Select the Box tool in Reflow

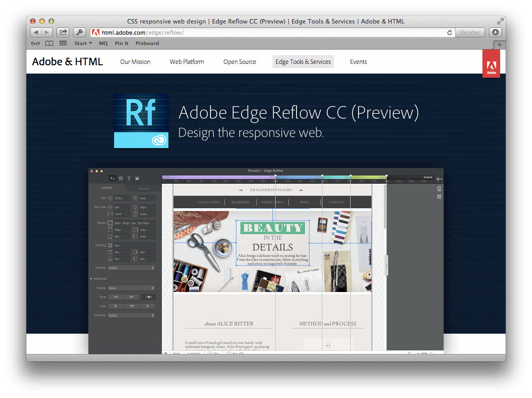tap(121, 178)
